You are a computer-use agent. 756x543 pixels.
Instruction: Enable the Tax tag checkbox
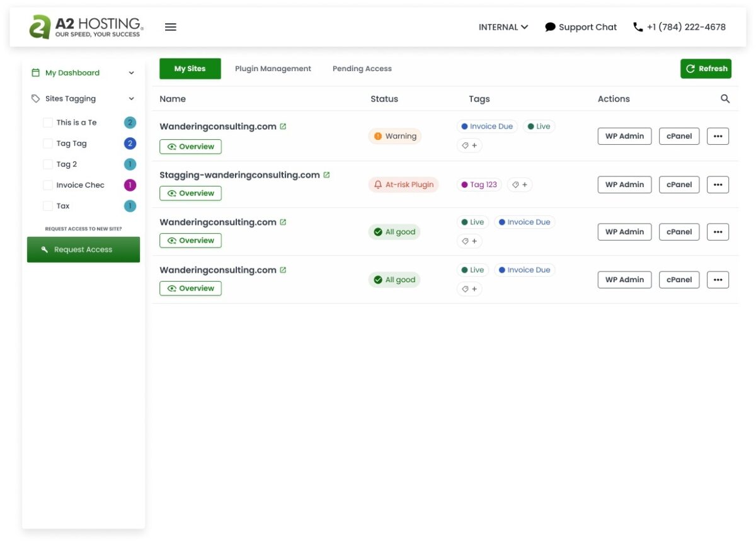[48, 205]
